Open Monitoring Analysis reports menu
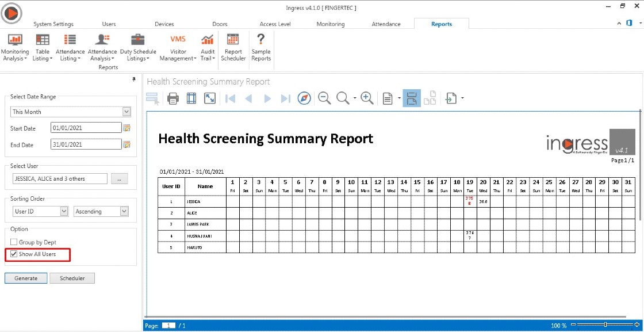The width and height of the screenshot is (644, 332). point(15,48)
